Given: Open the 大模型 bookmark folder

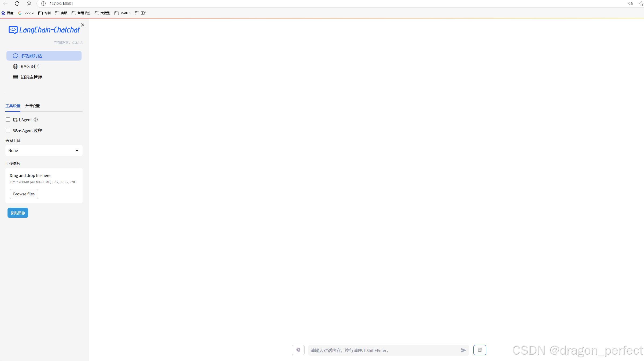Looking at the screenshot, I should coord(102,13).
